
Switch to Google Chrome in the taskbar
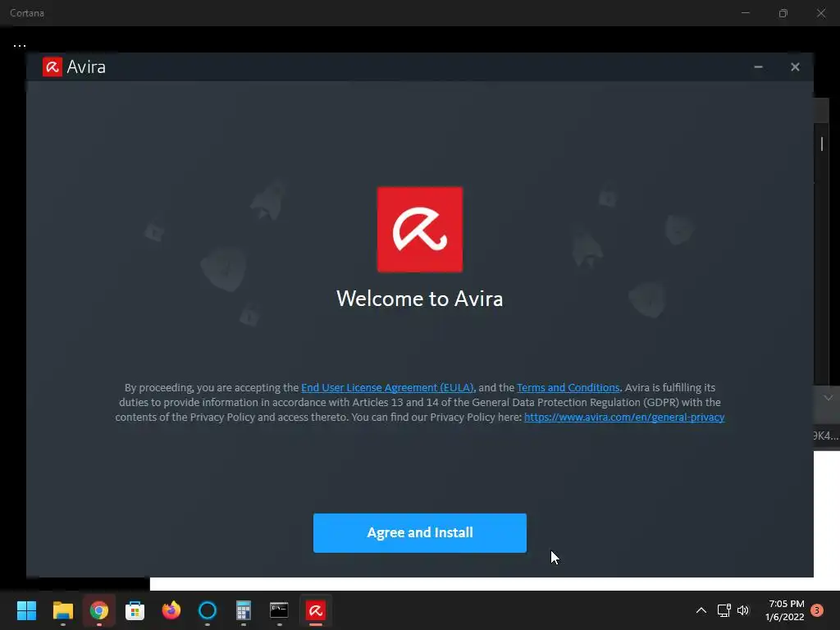click(x=99, y=610)
